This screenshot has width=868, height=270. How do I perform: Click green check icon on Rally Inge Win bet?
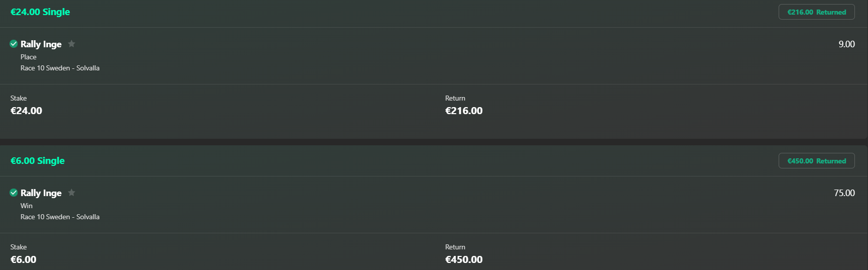click(14, 193)
